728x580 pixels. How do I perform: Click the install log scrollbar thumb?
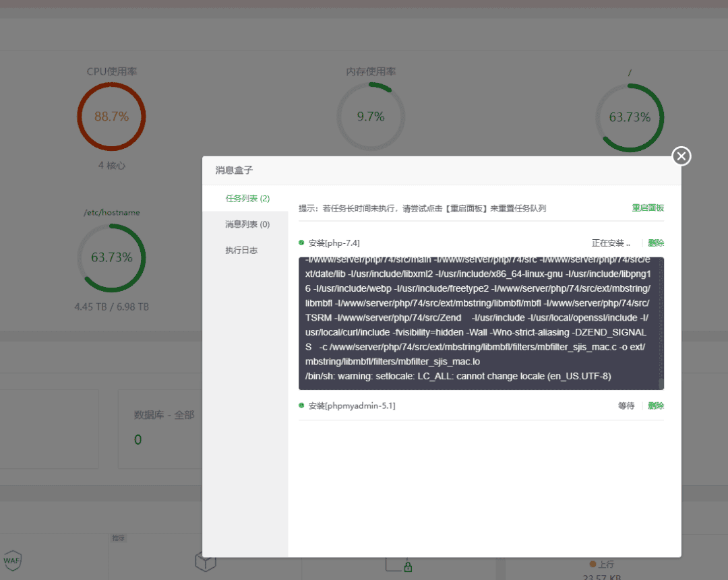(x=661, y=383)
